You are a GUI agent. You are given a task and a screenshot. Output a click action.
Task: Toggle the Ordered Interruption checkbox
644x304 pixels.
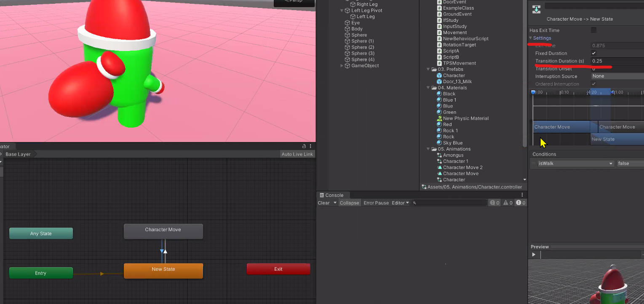click(594, 84)
